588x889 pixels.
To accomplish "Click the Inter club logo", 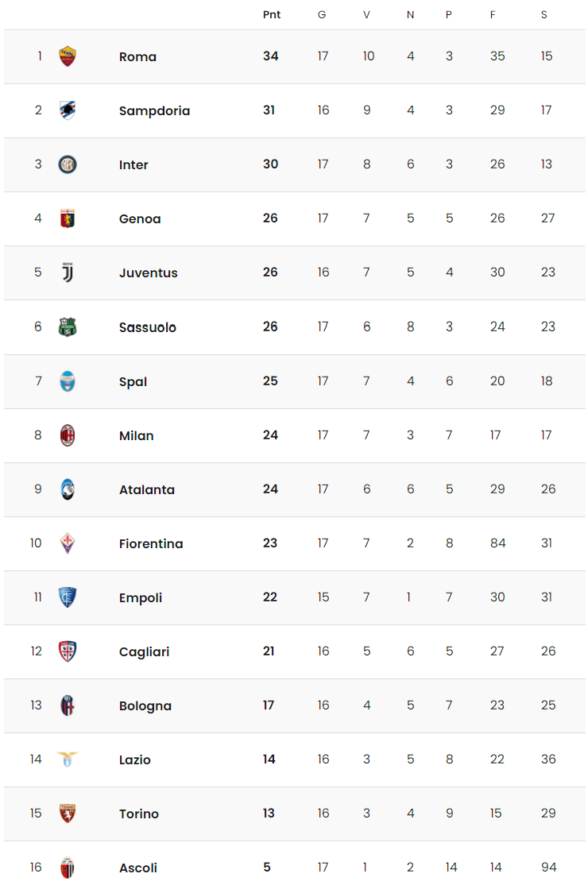I will [x=68, y=164].
